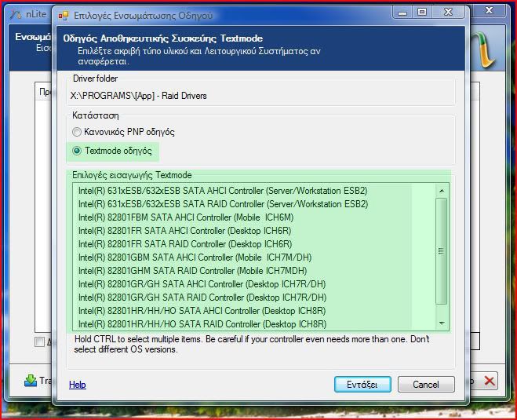517x420 pixels.
Task: Click the scroll-up arrow of the Textmode list
Action: (441, 191)
